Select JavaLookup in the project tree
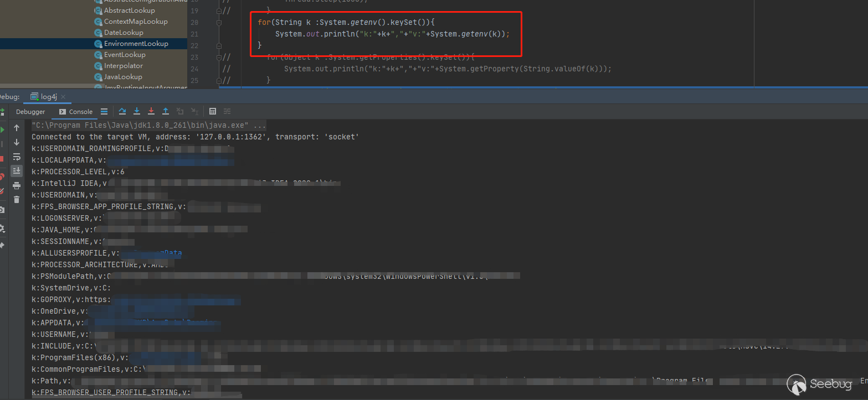The width and height of the screenshot is (868, 400). coord(123,77)
